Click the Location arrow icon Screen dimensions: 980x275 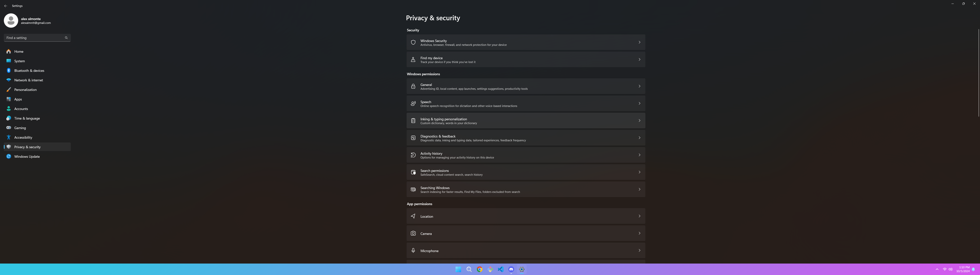pos(413,216)
